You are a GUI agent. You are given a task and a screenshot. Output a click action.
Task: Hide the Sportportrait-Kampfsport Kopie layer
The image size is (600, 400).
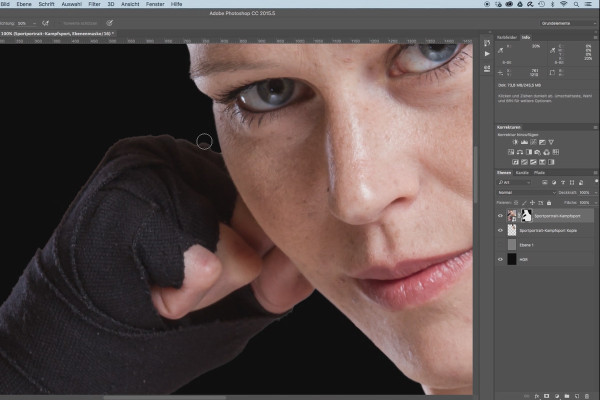pos(500,230)
